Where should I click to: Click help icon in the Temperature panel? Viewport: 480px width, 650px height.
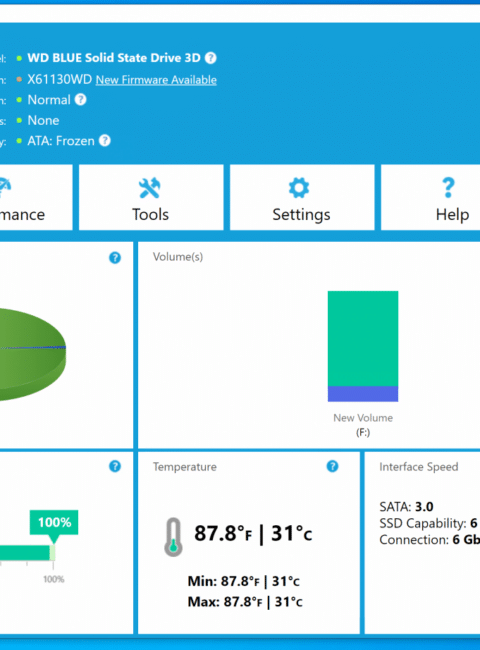[332, 466]
